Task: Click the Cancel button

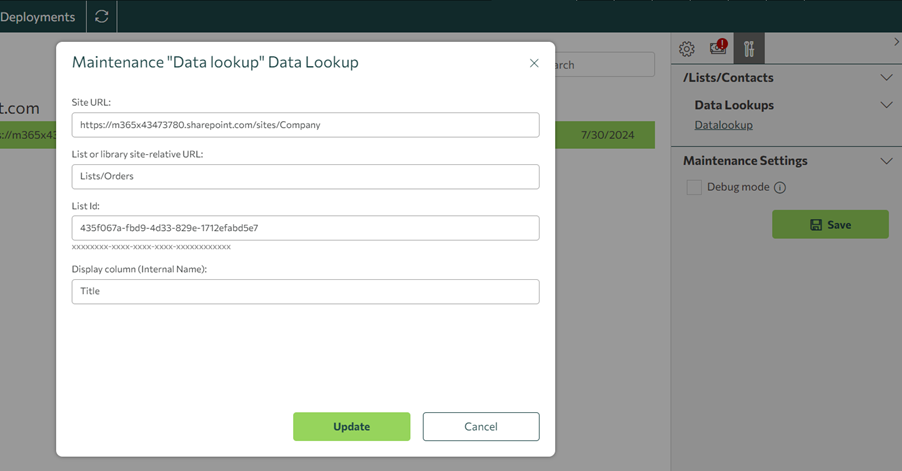Action: 481,427
